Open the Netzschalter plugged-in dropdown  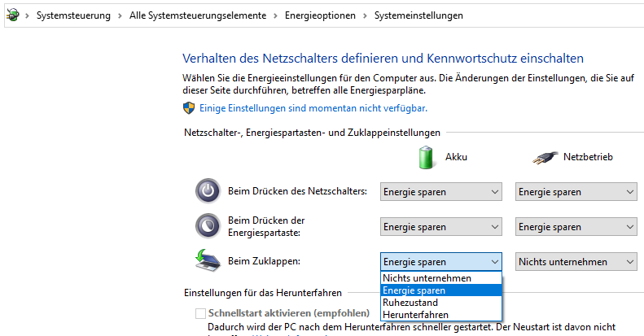[576, 192]
